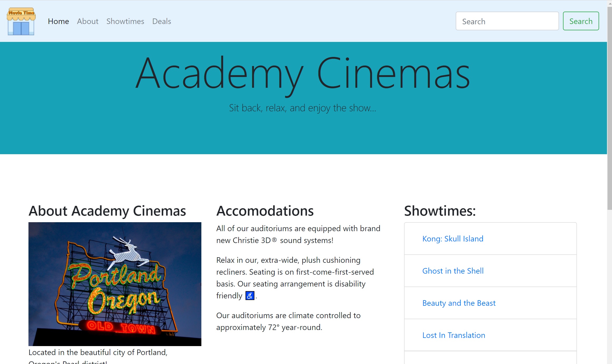Click the tagline under Academy Cinemas

pos(303,108)
